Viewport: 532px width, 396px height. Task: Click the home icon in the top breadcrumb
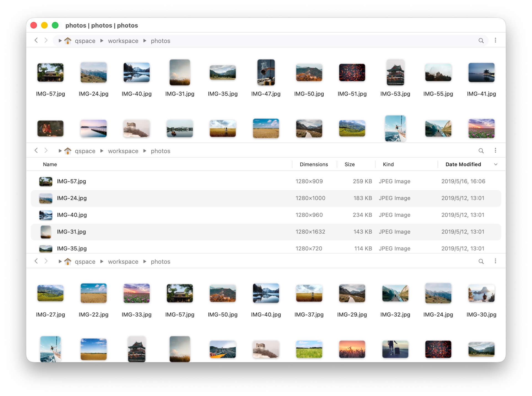[68, 41]
